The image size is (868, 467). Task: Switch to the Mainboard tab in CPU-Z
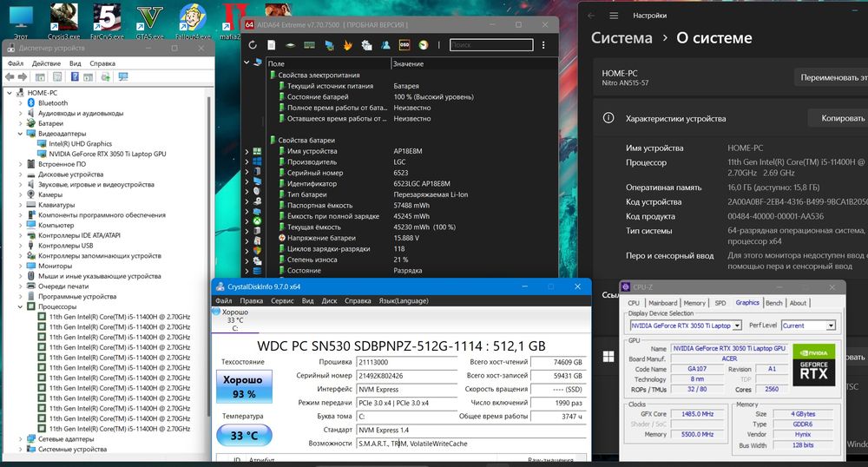[662, 303]
